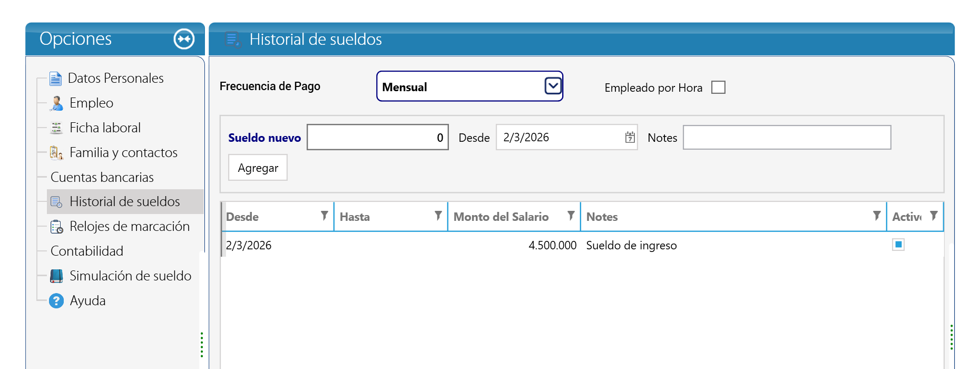Image resolution: width=980 pixels, height=369 pixels.
Task: Open the Frecuencia de Pago dropdown arrow
Action: coord(553,86)
